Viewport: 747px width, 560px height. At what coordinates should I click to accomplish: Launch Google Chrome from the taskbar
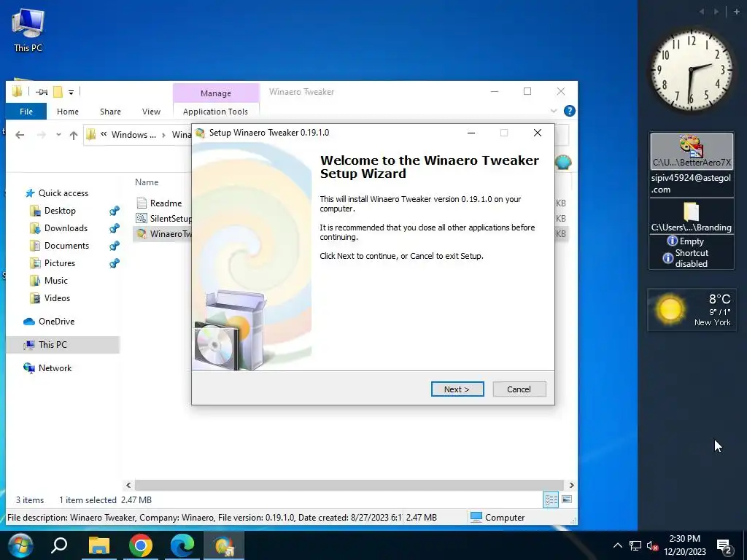[141, 545]
